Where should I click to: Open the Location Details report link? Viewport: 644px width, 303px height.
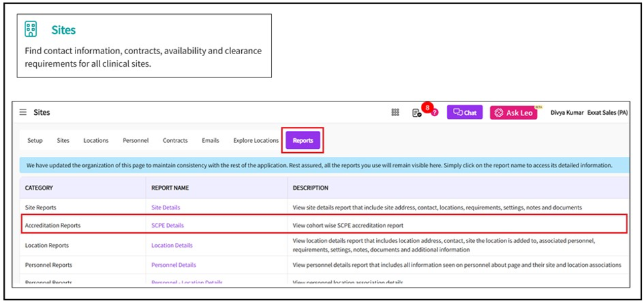pos(172,246)
